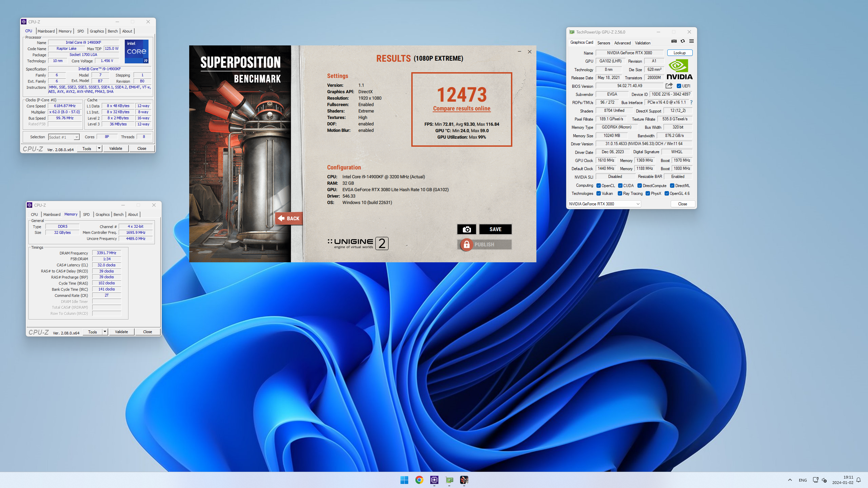Switch to the GPU-Z Sensors tab

click(604, 43)
